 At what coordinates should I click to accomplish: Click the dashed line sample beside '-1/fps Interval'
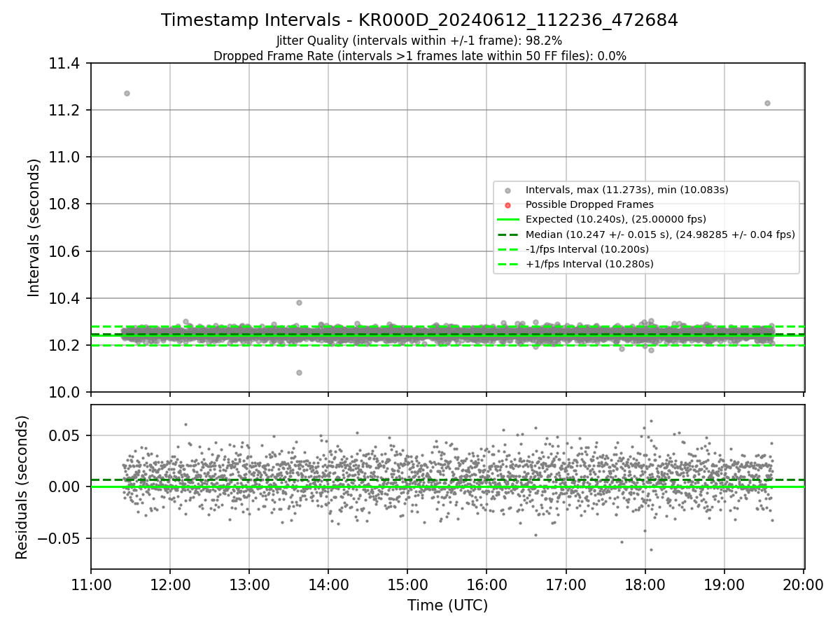tap(508, 249)
